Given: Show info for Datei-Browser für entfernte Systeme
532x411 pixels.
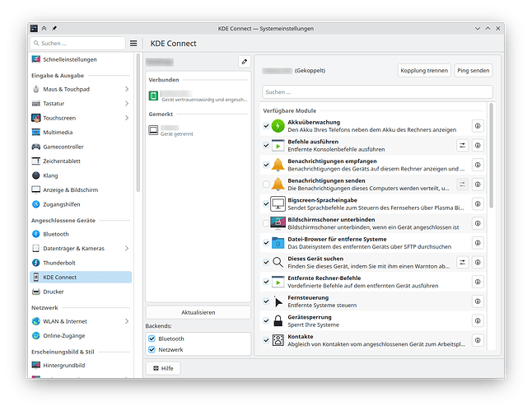Looking at the screenshot, I should 478,243.
